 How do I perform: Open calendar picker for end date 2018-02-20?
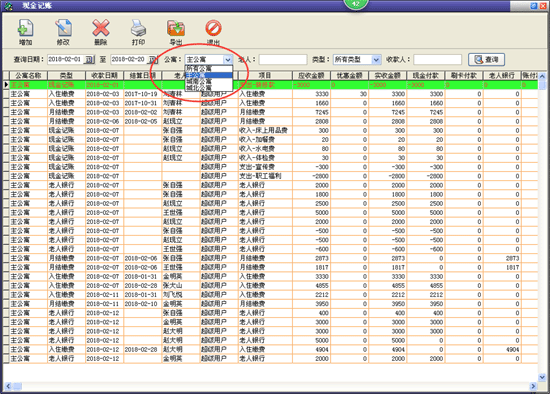153,60
